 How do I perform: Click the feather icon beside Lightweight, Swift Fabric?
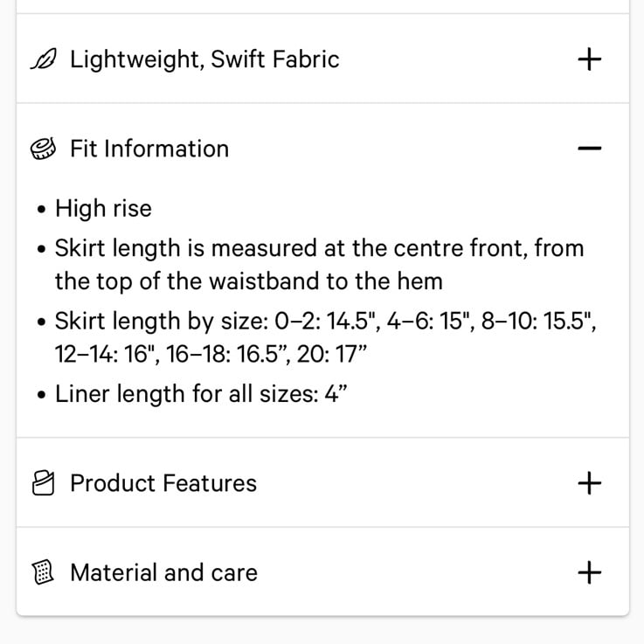coord(44,59)
